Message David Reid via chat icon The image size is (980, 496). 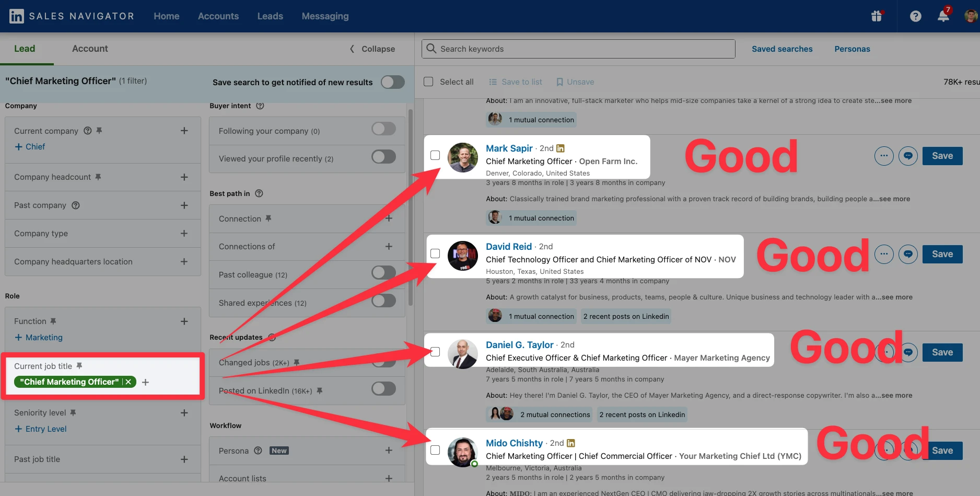click(x=908, y=254)
